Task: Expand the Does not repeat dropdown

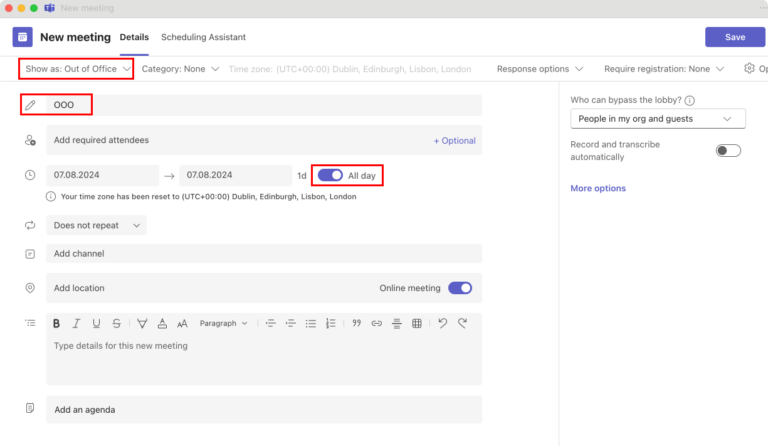Action: tap(96, 225)
